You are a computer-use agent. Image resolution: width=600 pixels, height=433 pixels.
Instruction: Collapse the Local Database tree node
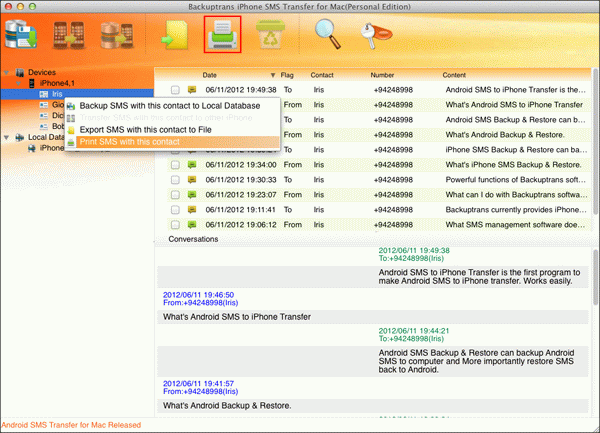point(7,137)
